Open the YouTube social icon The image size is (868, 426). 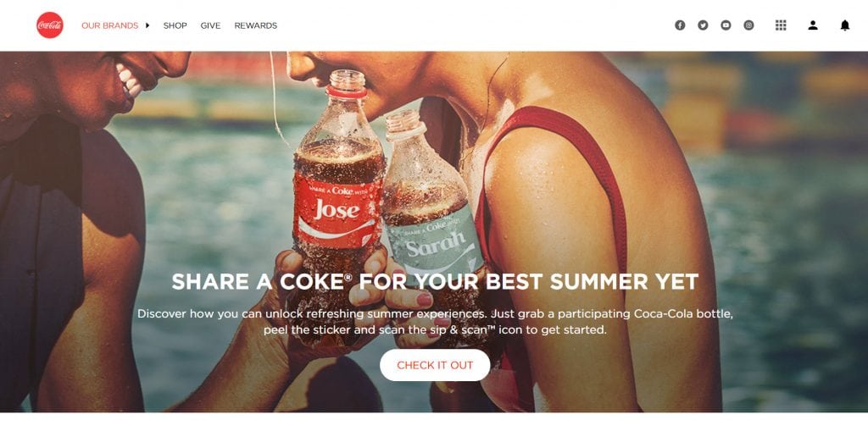click(726, 25)
